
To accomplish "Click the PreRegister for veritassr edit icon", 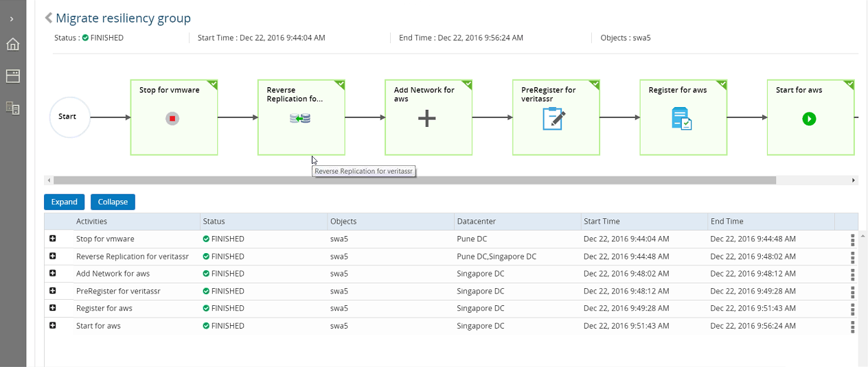I will (553, 119).
